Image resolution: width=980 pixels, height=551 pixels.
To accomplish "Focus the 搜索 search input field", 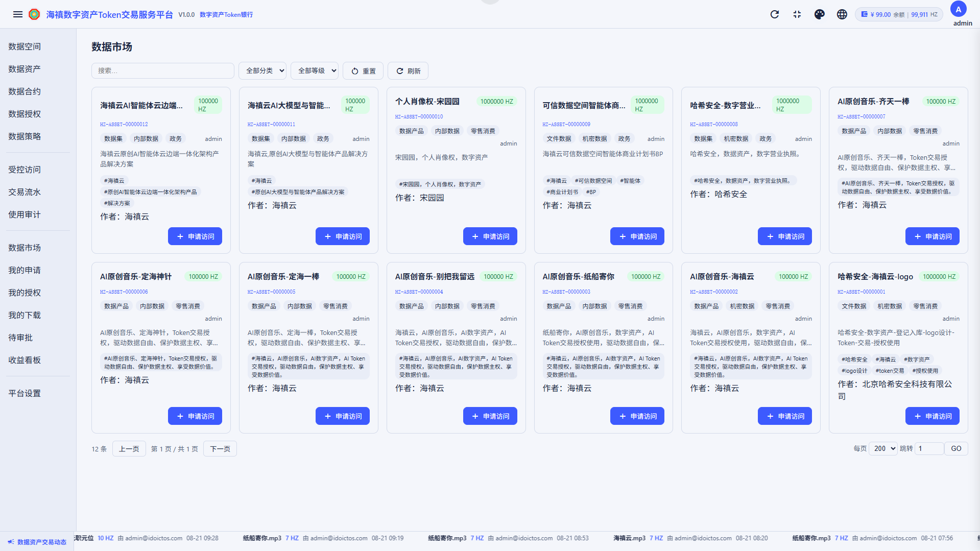I will click(x=163, y=71).
